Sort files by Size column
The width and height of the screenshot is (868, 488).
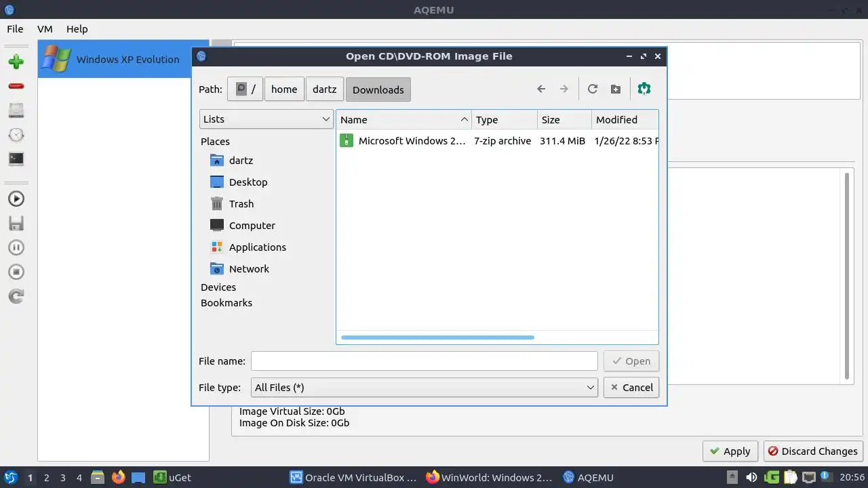(564, 119)
